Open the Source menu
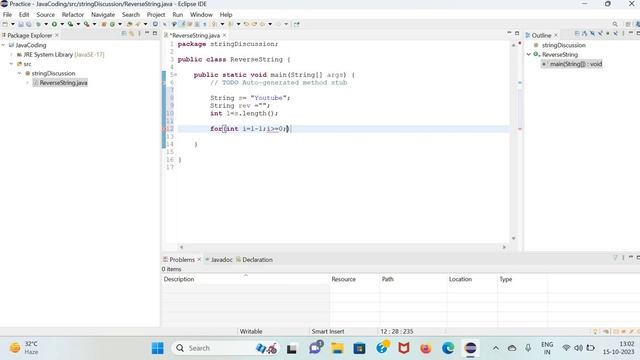Image resolution: width=640 pixels, height=360 pixels. click(45, 14)
